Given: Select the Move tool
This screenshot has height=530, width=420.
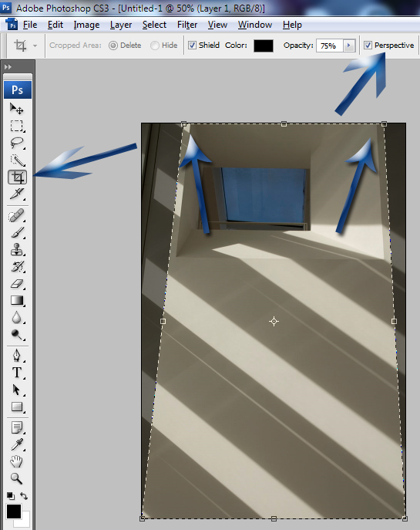Looking at the screenshot, I should point(16,109).
